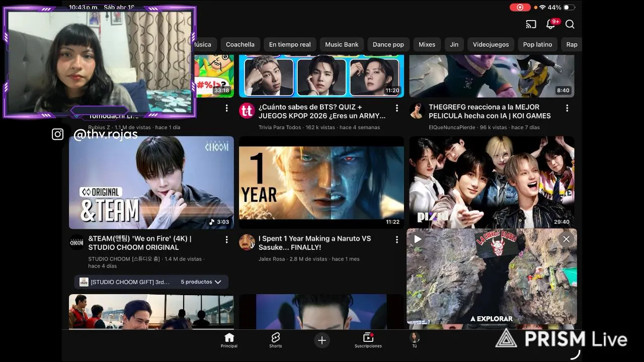The width and height of the screenshot is (644, 362).
Task: Open STUDIO CHOOM channel avatar
Action: pyautogui.click(x=76, y=242)
